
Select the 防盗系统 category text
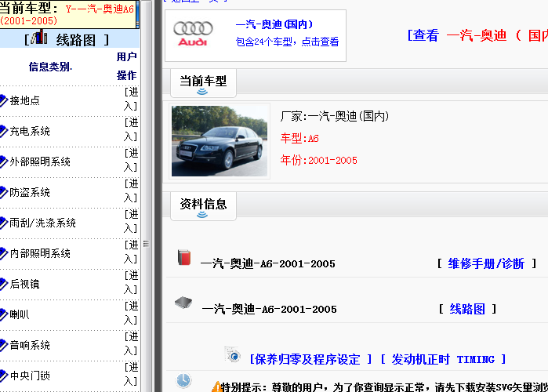[30, 192]
